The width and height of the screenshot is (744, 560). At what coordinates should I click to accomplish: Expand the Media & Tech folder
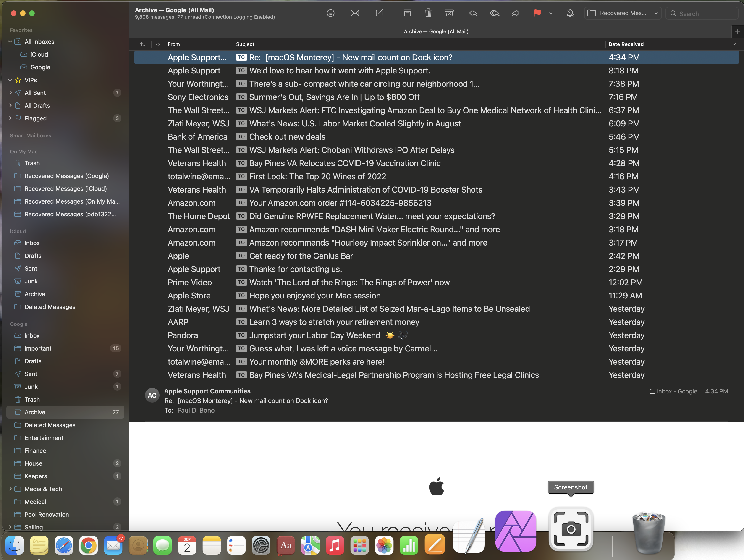point(10,489)
